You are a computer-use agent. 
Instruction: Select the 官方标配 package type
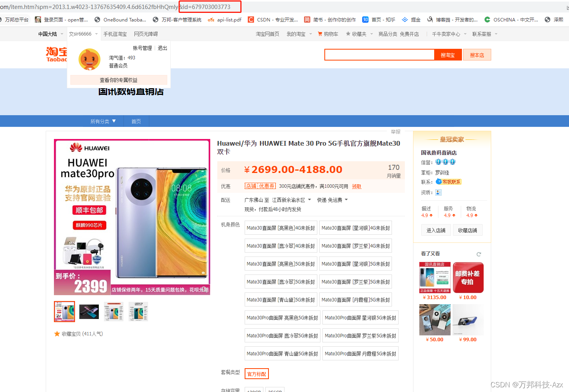point(257,374)
